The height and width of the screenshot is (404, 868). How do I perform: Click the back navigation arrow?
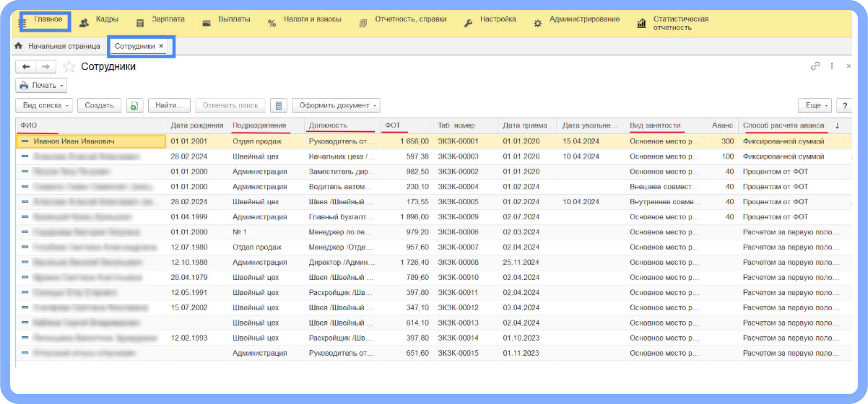pos(26,67)
